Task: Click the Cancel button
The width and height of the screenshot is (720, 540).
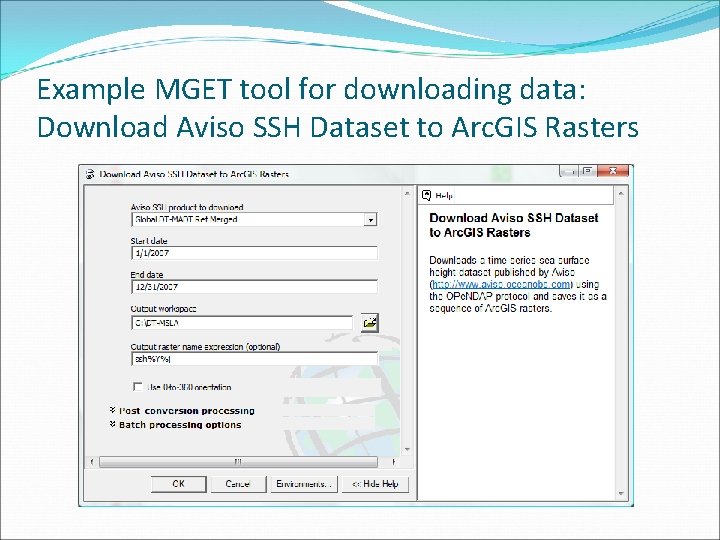Action: coord(238,484)
